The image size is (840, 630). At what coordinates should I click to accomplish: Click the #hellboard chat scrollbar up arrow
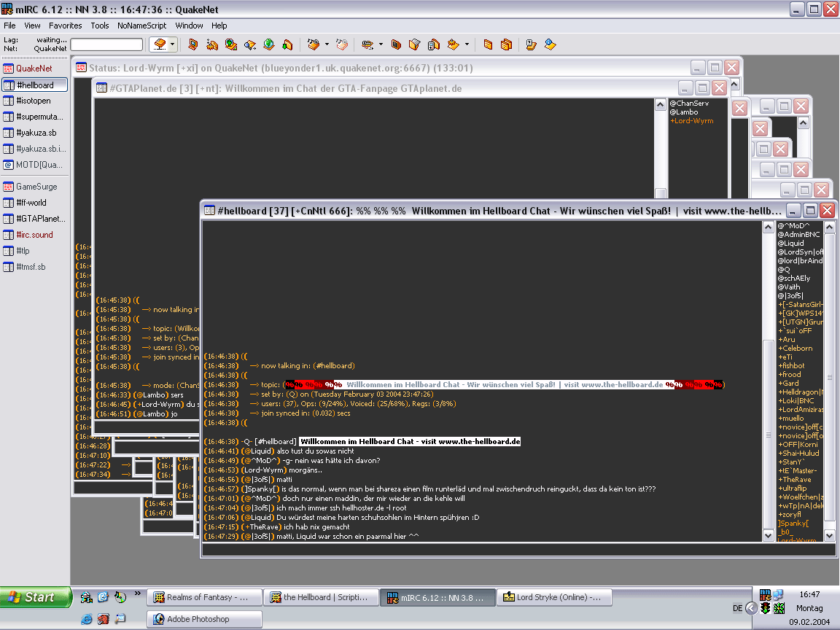tap(768, 227)
